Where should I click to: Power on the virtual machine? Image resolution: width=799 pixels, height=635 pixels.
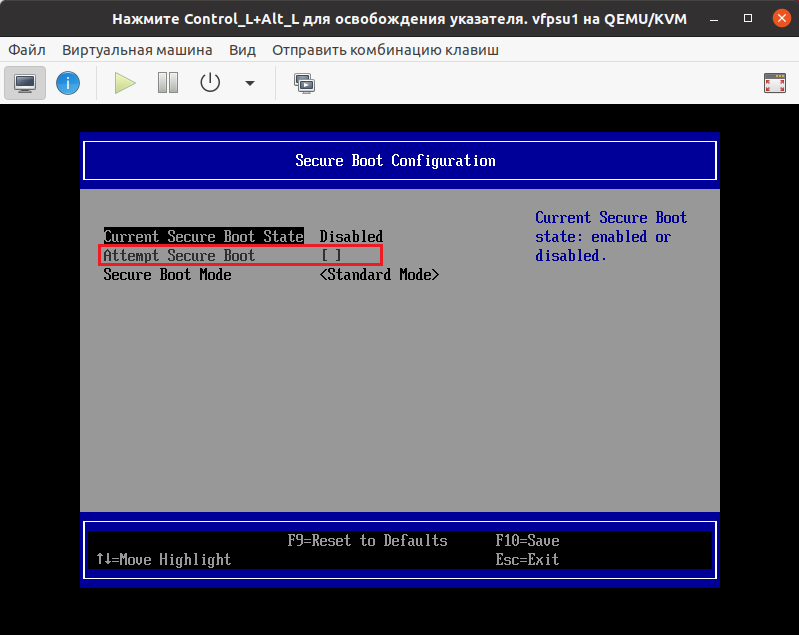click(x=125, y=83)
